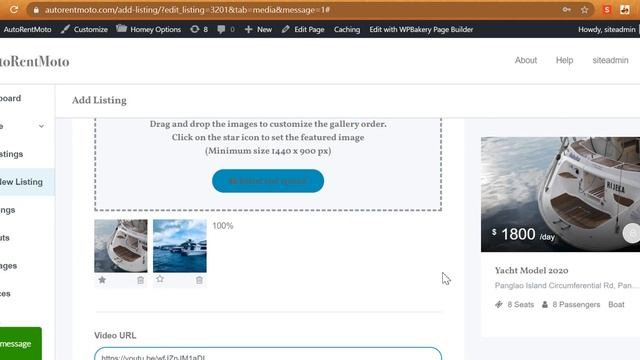Click the rightmost browser extension icon
Image resolution: width=640 pixels, height=360 pixels.
tap(624, 9)
